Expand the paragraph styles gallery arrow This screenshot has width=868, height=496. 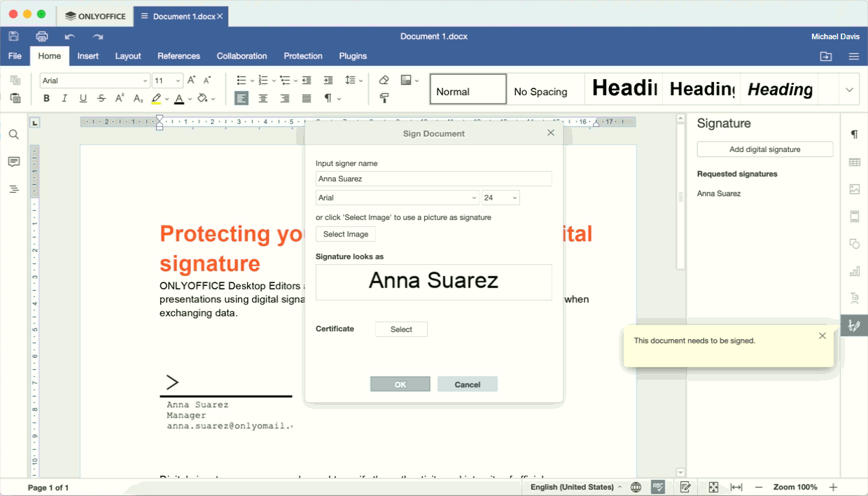point(849,90)
